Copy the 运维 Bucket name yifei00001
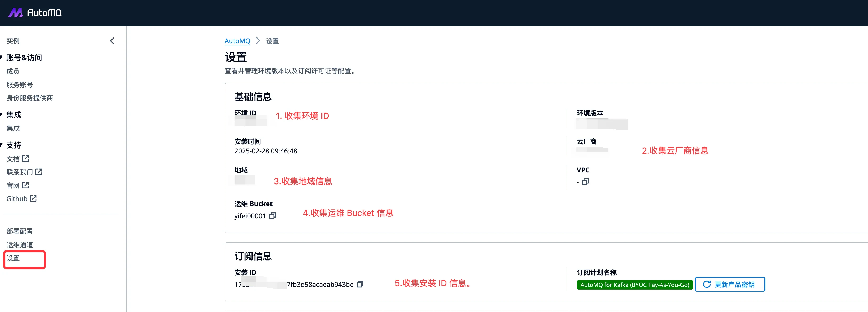The width and height of the screenshot is (868, 312). tap(273, 216)
